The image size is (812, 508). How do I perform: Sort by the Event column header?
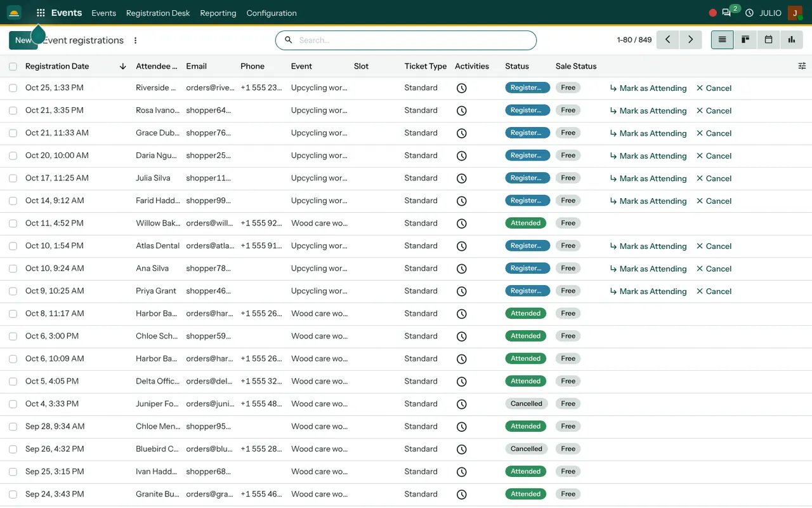point(301,66)
